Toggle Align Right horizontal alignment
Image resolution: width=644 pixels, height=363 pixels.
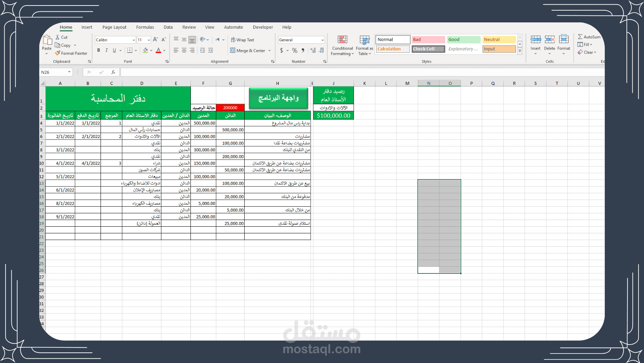click(192, 50)
